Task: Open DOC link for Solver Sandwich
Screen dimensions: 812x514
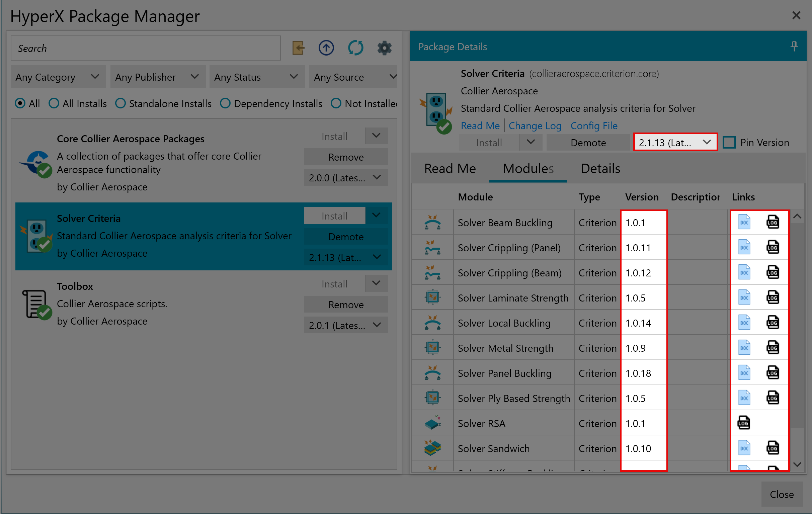Action: coord(744,448)
